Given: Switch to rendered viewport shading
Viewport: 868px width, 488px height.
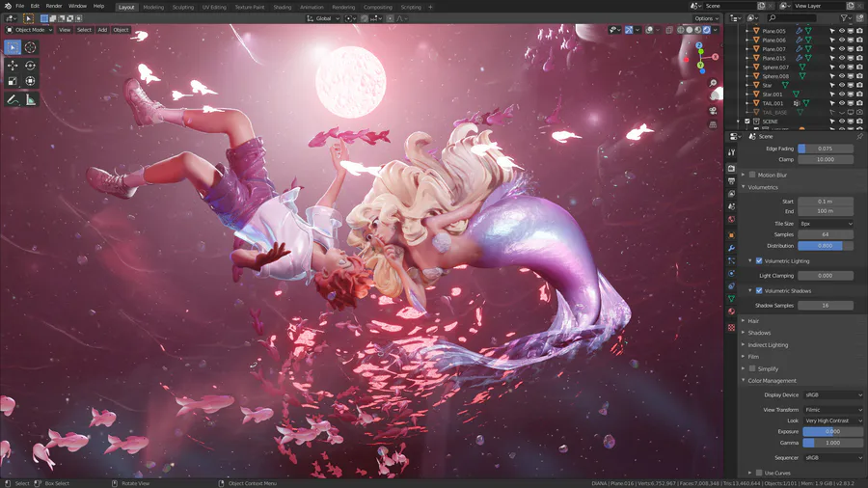Looking at the screenshot, I should tap(707, 30).
